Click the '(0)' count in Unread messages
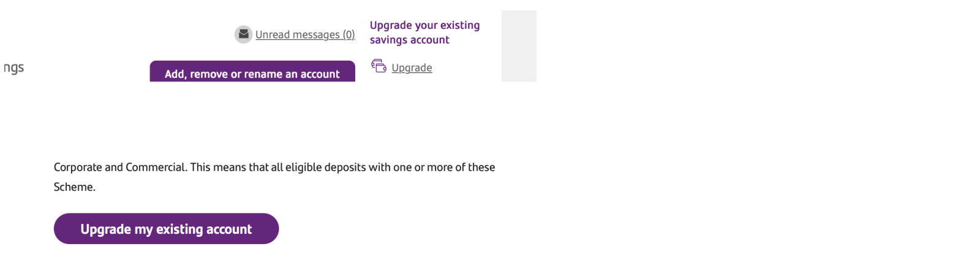Screen dimensions: 980x257 (349, 35)
